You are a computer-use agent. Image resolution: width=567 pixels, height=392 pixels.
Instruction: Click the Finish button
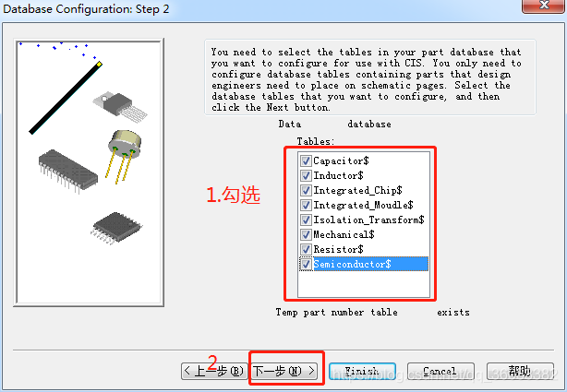click(x=362, y=371)
